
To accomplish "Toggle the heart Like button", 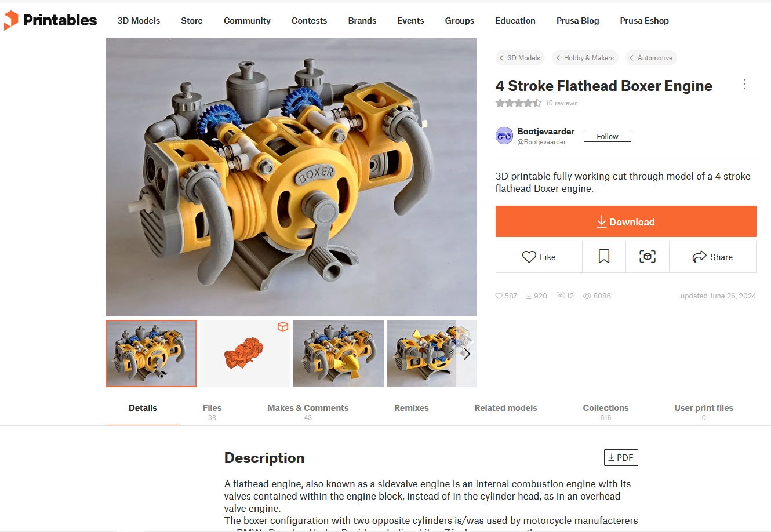I will (x=539, y=257).
